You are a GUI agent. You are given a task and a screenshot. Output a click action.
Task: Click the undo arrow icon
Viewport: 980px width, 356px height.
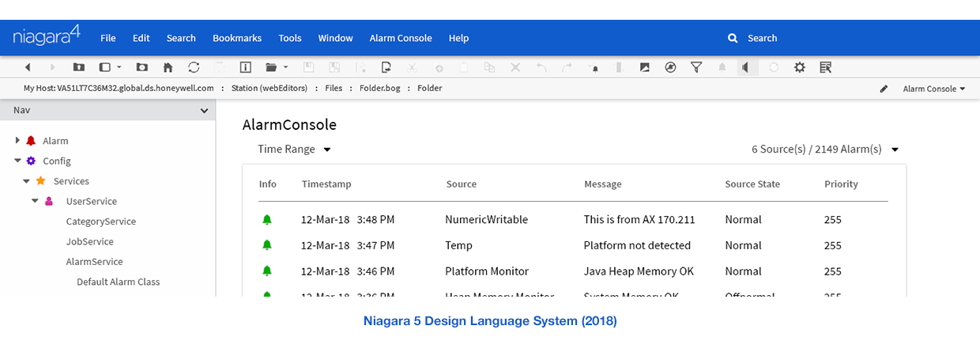coord(541,68)
